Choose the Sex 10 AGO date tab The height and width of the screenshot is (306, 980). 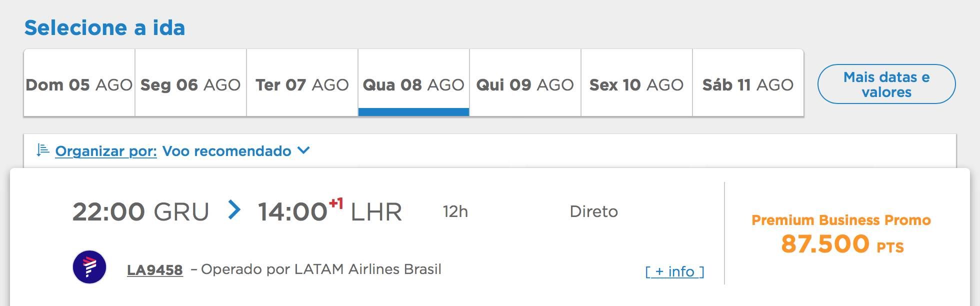click(x=637, y=83)
